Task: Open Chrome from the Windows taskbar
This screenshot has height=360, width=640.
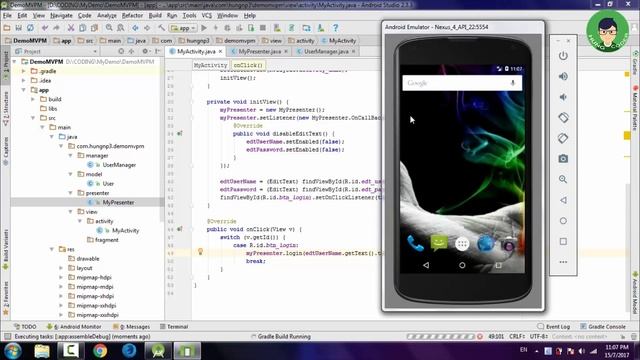Action: 100,351
